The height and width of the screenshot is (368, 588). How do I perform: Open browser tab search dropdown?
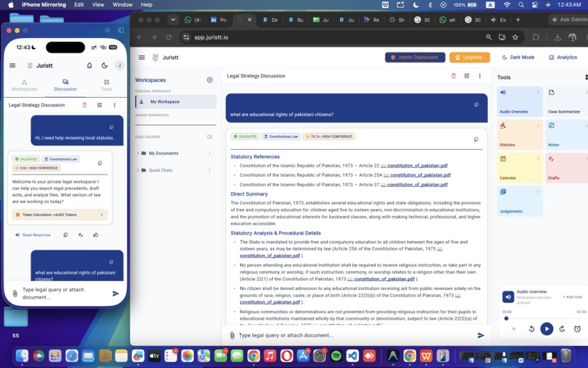pos(173,20)
